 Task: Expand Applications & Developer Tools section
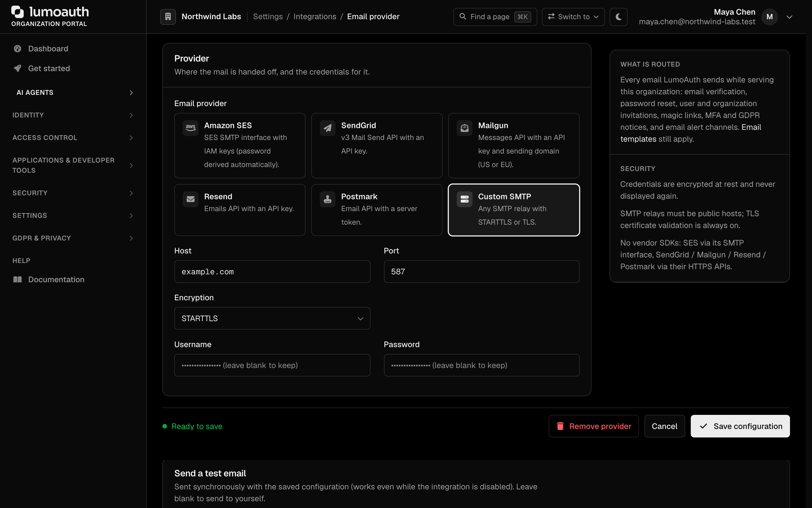73,165
